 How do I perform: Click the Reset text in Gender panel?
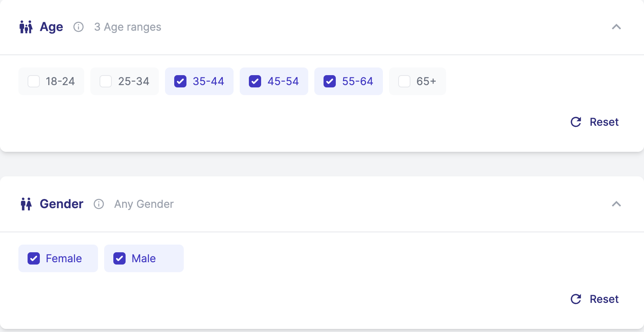point(604,299)
